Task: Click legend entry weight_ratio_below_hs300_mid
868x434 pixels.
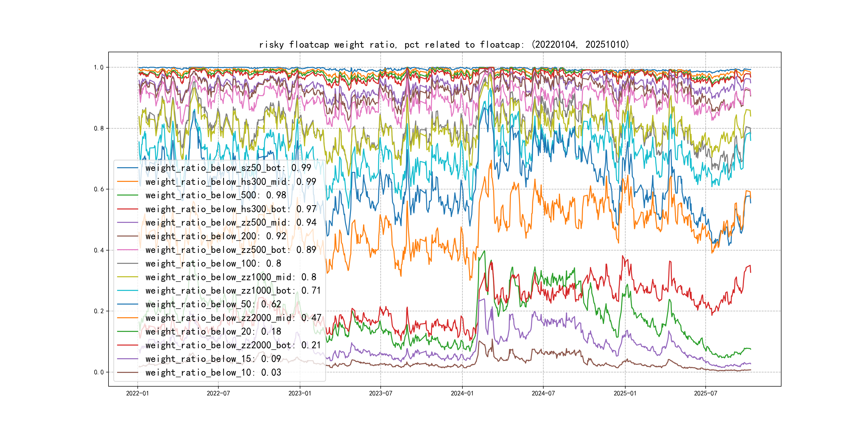Action: pyautogui.click(x=231, y=182)
